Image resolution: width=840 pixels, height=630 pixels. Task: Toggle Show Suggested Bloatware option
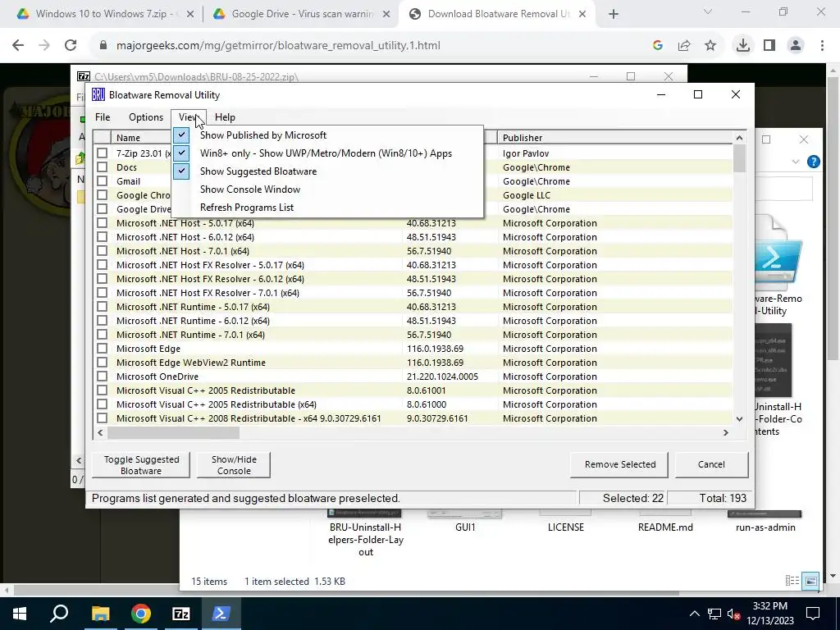coord(327,171)
